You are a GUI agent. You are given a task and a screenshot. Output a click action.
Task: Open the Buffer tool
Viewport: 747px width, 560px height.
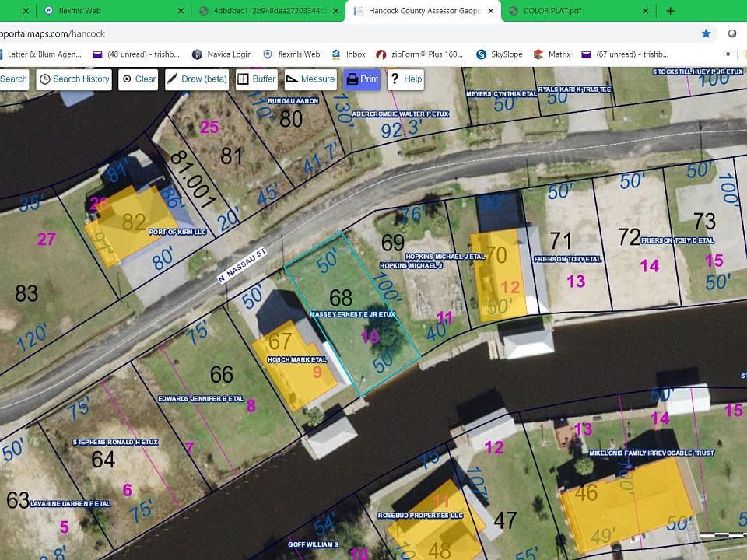tap(257, 79)
